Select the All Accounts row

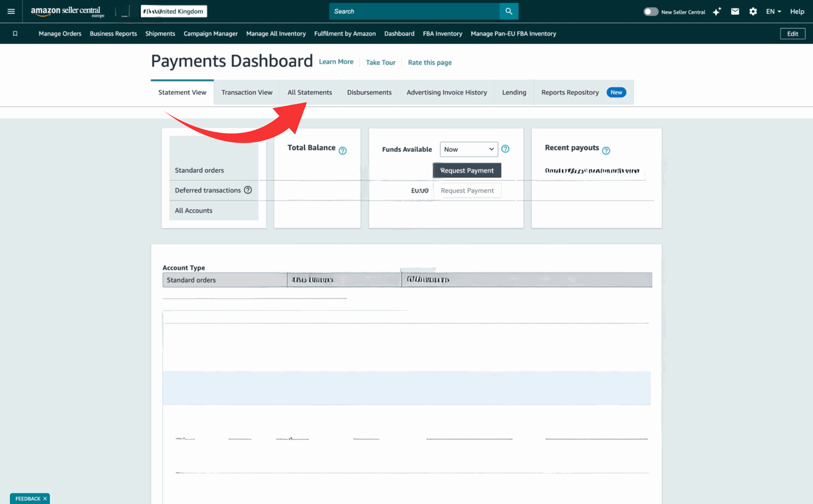pyautogui.click(x=214, y=210)
